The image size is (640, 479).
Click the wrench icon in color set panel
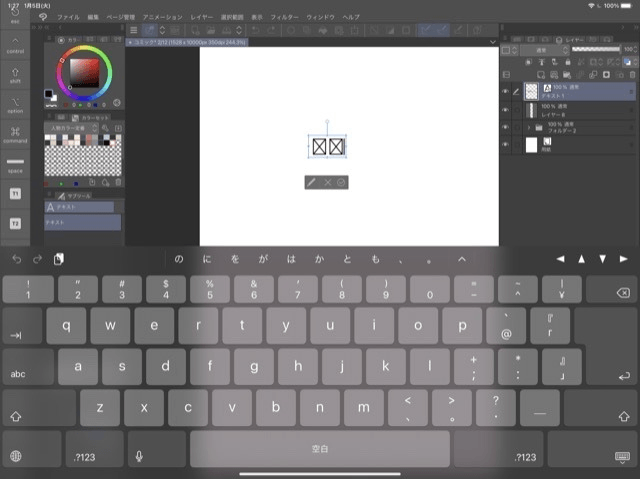tap(105, 128)
